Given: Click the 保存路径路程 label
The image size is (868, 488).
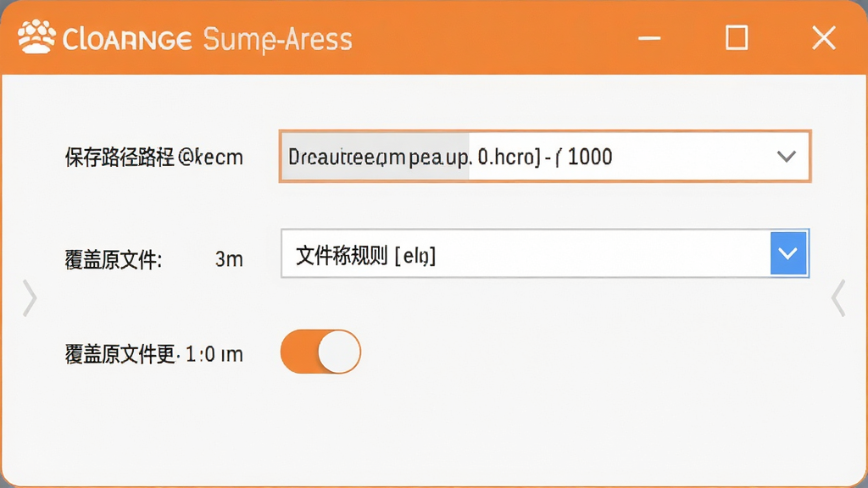Looking at the screenshot, I should 120,158.
